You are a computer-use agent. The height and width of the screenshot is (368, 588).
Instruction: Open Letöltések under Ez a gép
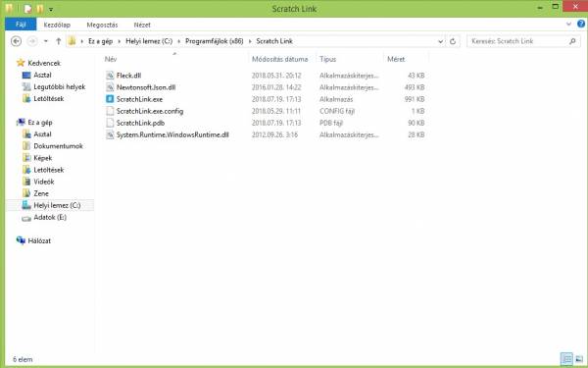point(48,170)
